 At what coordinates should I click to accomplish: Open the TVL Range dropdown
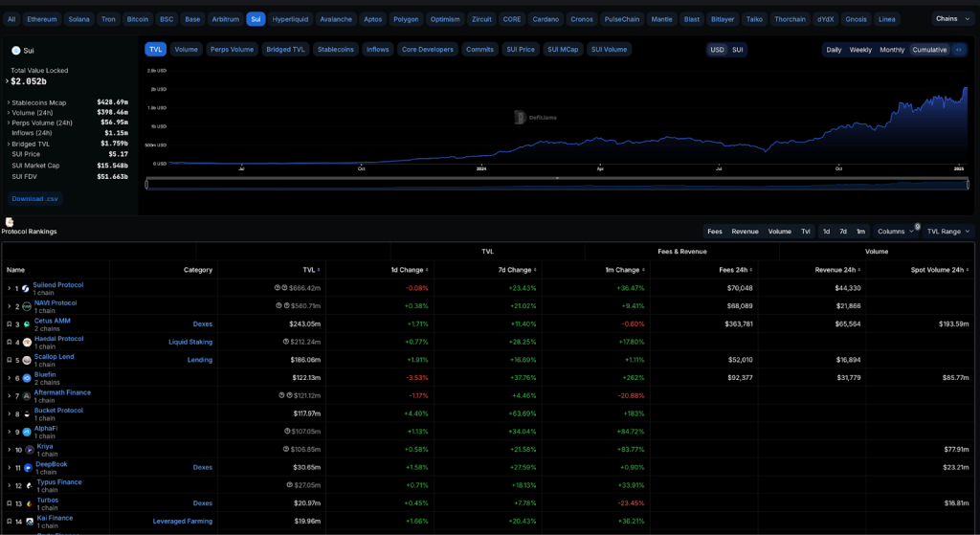point(948,232)
